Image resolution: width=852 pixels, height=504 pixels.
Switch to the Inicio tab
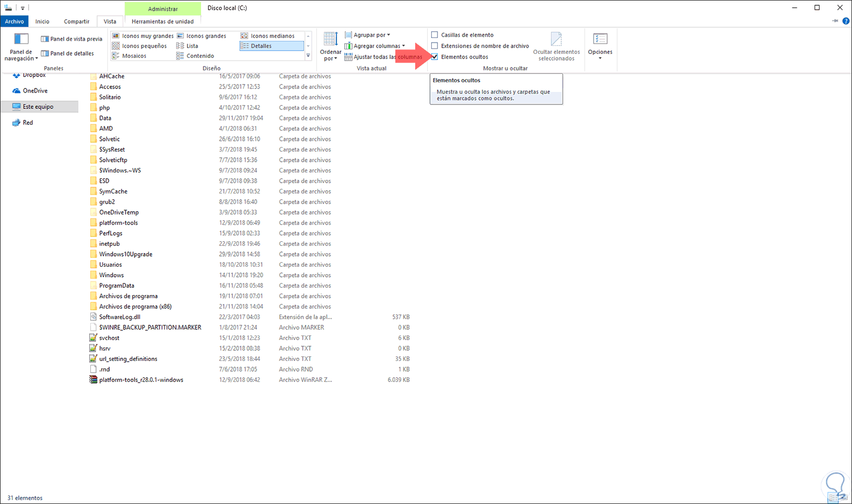click(43, 22)
